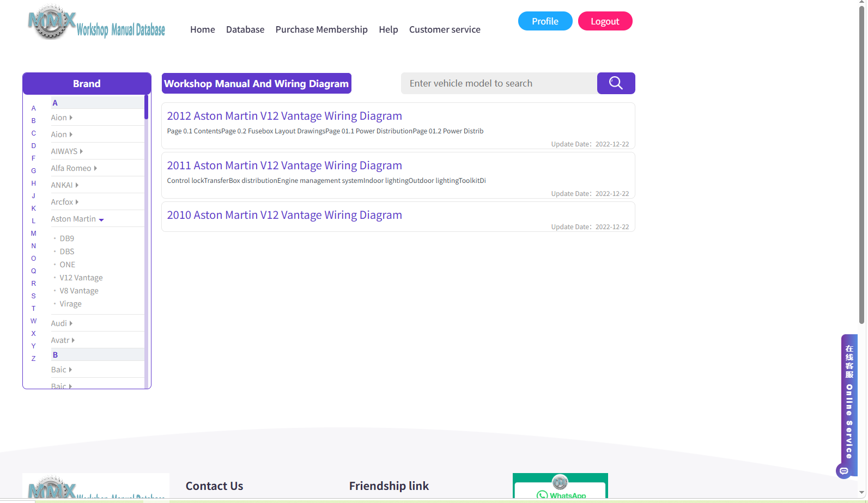Open 2010 Aston Martin V12 Vantage Wiring Diagram

(x=284, y=215)
